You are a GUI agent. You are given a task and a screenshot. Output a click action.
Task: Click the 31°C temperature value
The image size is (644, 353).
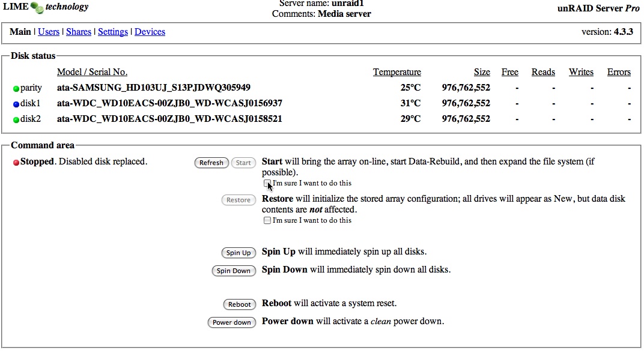pos(410,103)
